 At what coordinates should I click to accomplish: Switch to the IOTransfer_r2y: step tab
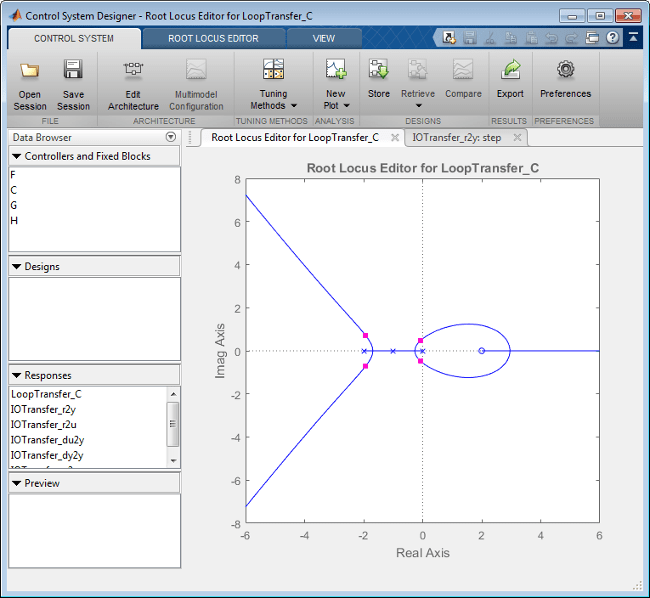(x=456, y=137)
